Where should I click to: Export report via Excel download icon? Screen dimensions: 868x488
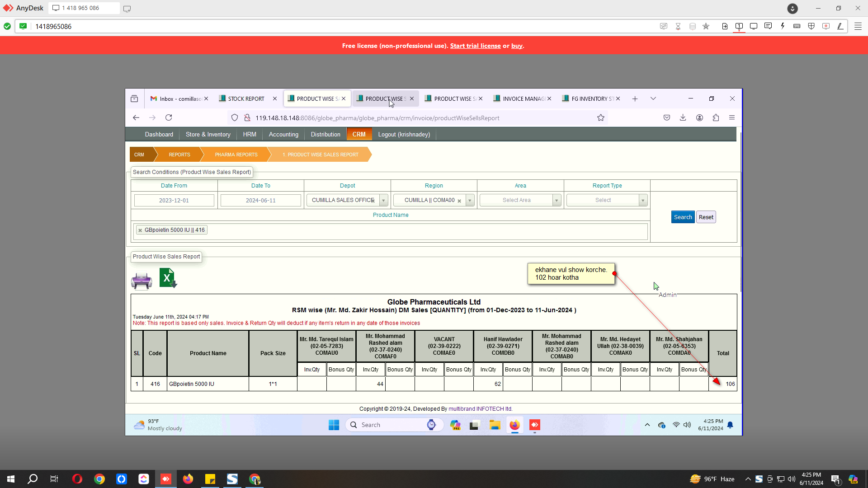pos(168,278)
